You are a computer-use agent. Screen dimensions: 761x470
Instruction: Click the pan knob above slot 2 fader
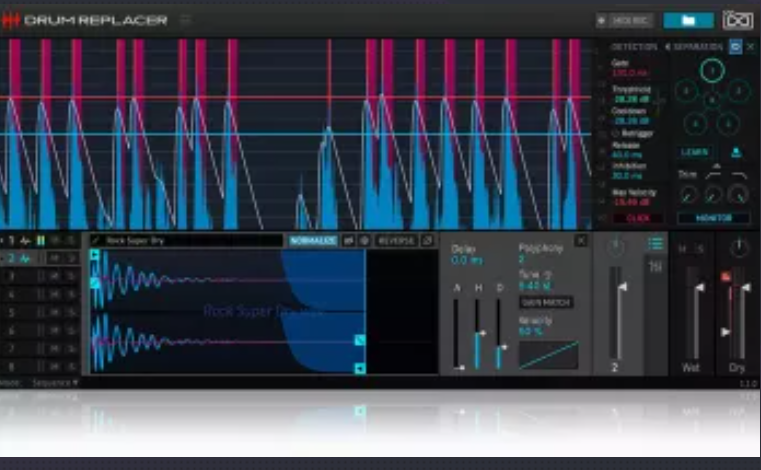(615, 247)
